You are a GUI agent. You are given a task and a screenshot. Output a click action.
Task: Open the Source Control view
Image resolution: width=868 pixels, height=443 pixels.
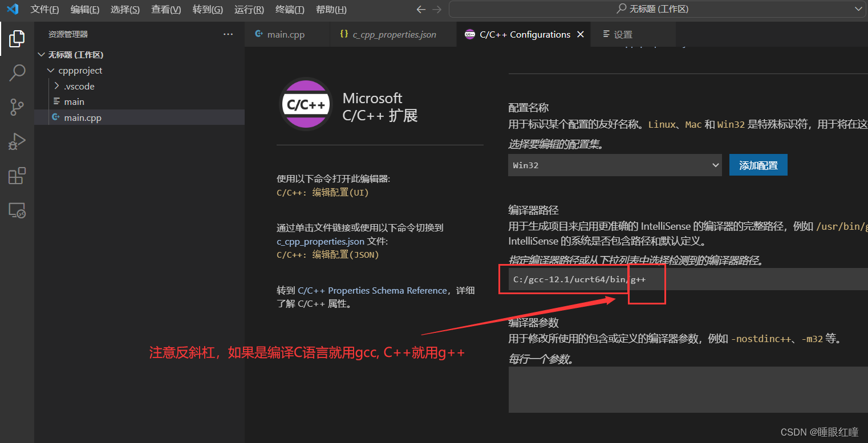[17, 107]
